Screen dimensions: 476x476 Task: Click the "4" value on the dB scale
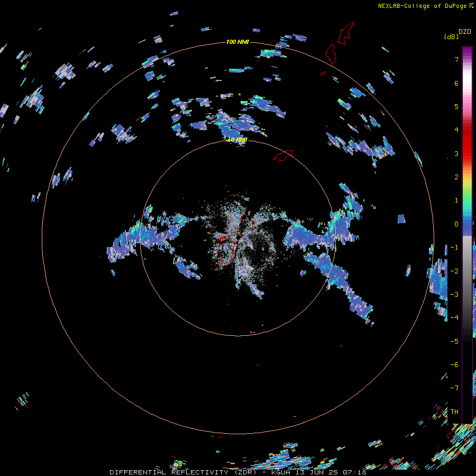coord(456,130)
